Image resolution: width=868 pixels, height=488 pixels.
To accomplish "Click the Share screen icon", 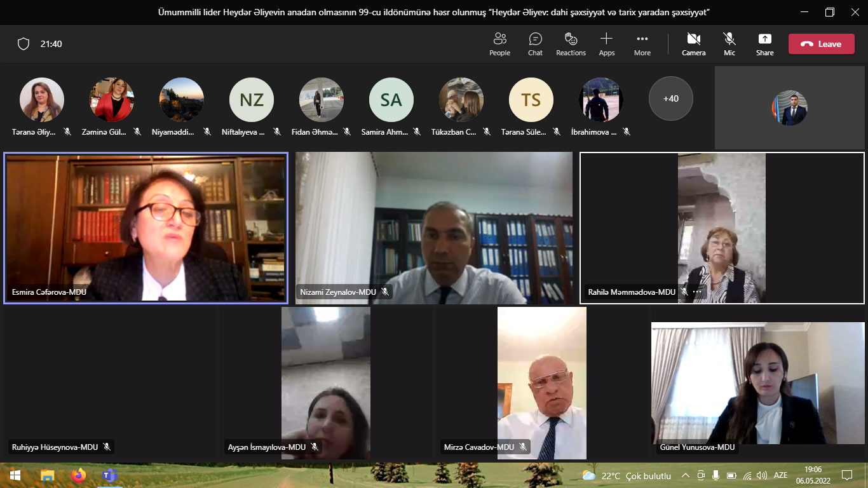I will click(x=764, y=44).
